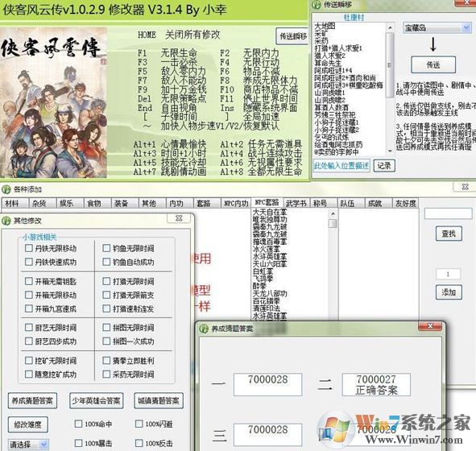Image resolution: width=476 pixels, height=451 pixels.
Task: Select 大地图 in teleport list
Action: coord(325,26)
